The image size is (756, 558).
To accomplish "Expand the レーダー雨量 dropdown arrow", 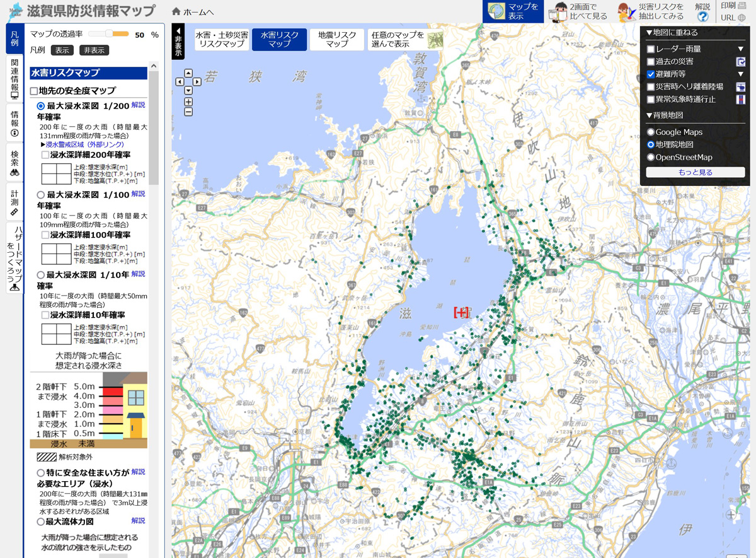I will point(741,49).
